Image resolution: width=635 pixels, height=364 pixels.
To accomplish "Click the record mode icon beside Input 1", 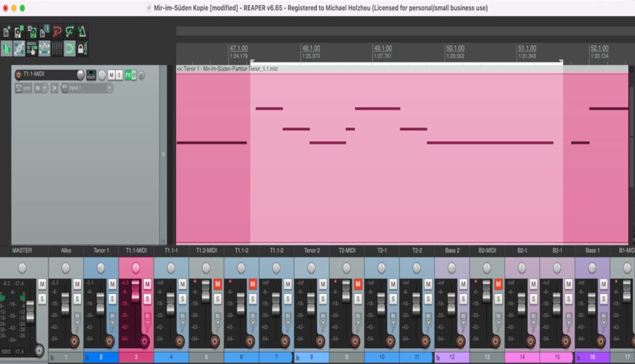I will tap(55, 88).
